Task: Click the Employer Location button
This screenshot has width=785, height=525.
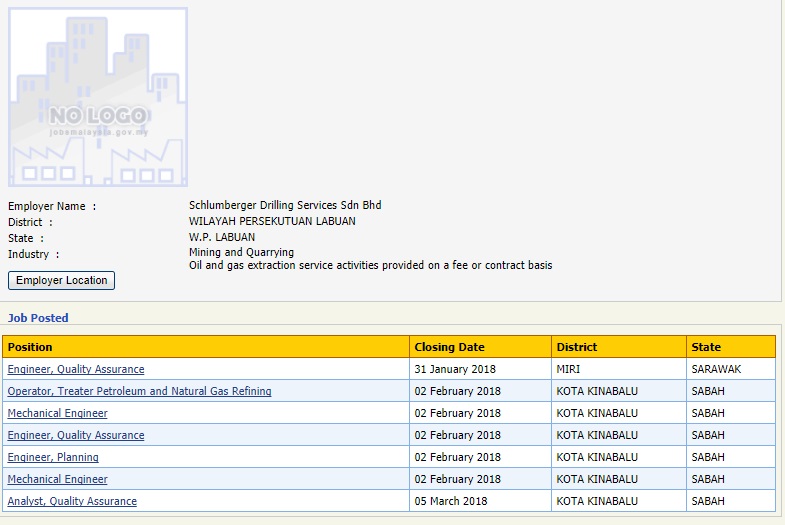Action: (x=61, y=280)
